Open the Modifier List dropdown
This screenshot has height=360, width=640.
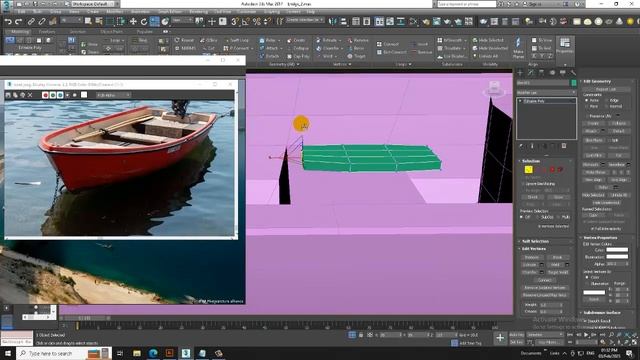tap(546, 93)
